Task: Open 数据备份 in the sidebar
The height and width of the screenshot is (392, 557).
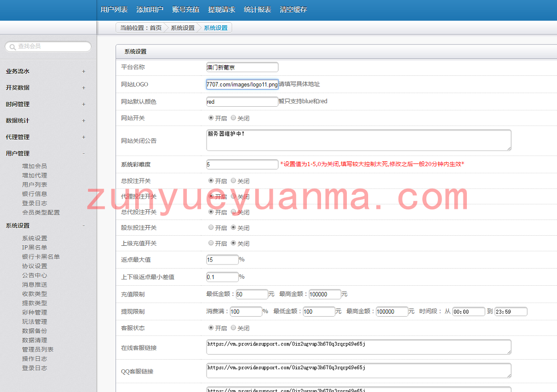Action: click(34, 331)
